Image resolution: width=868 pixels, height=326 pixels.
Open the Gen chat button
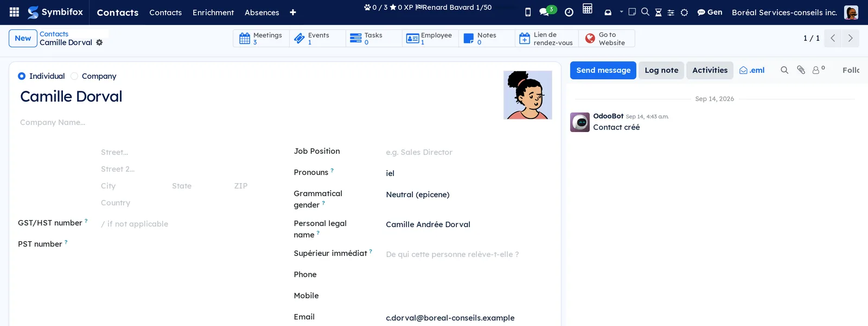[710, 12]
